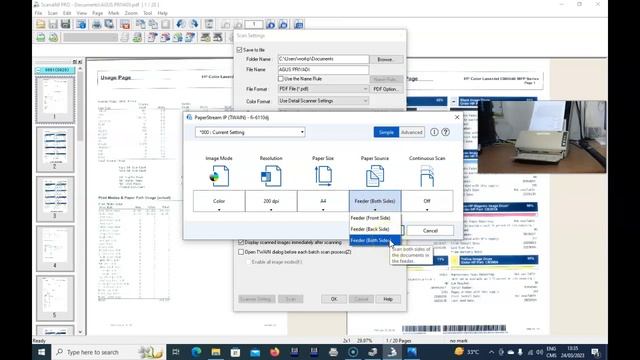Open the 000 : Current Setting profile dropdown
Viewport: 640px width, 360px height.
[250, 132]
